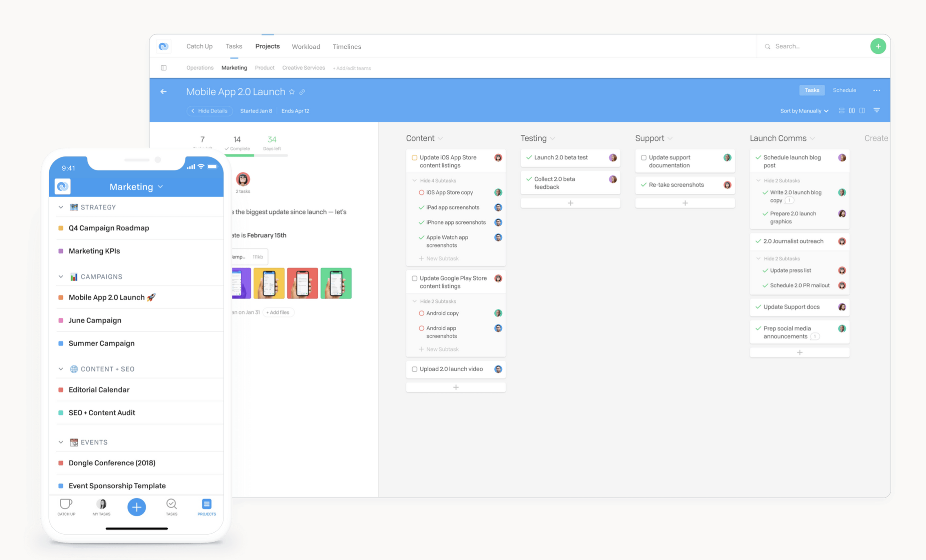Toggle checkbox for Update support documentation
Screen dimensions: 926x560
[644, 157]
